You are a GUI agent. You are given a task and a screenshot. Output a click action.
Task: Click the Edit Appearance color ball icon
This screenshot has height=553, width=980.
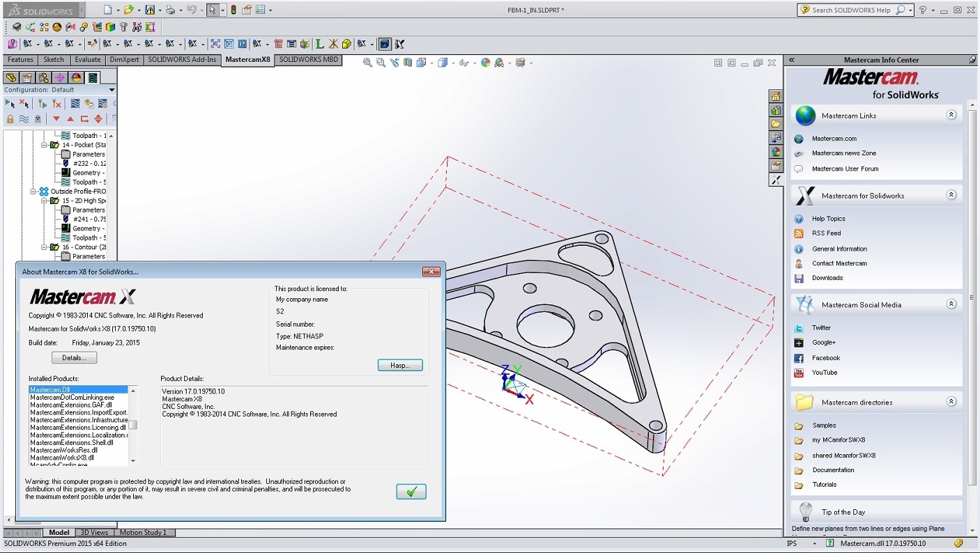486,63
